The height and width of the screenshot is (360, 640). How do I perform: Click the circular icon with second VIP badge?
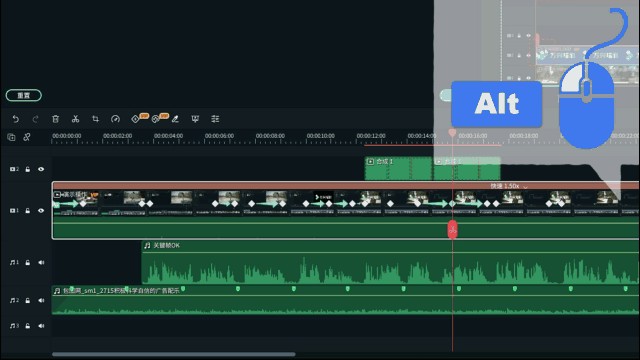(156, 119)
